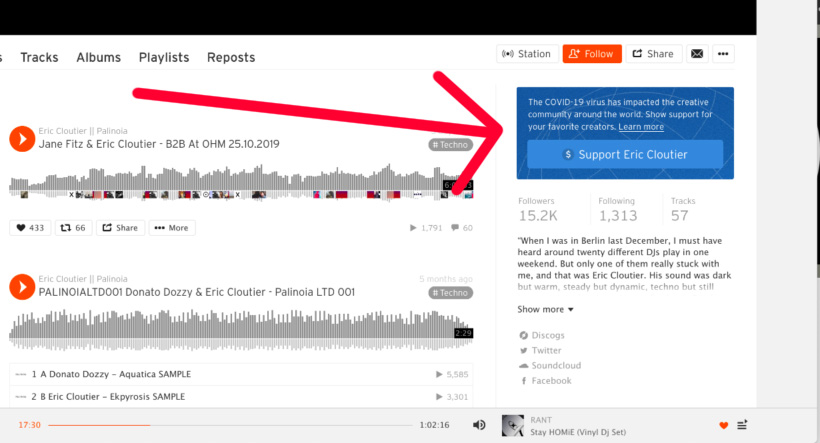Expand bio with Show more

click(545, 309)
